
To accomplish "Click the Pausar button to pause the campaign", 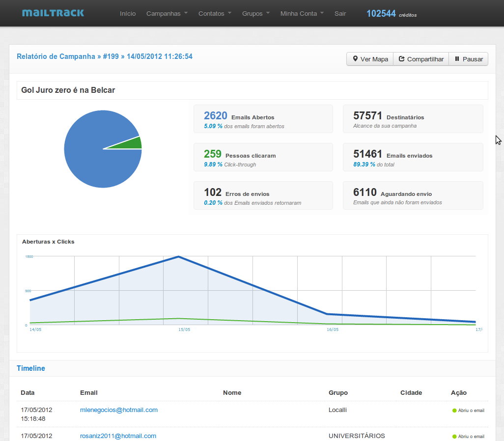I will pos(468,58).
